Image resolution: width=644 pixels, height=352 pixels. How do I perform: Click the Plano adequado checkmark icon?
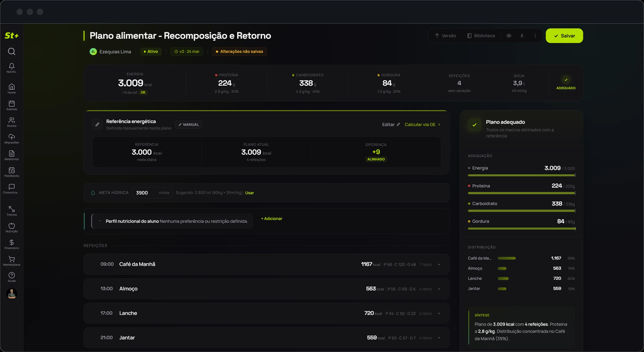click(x=474, y=125)
